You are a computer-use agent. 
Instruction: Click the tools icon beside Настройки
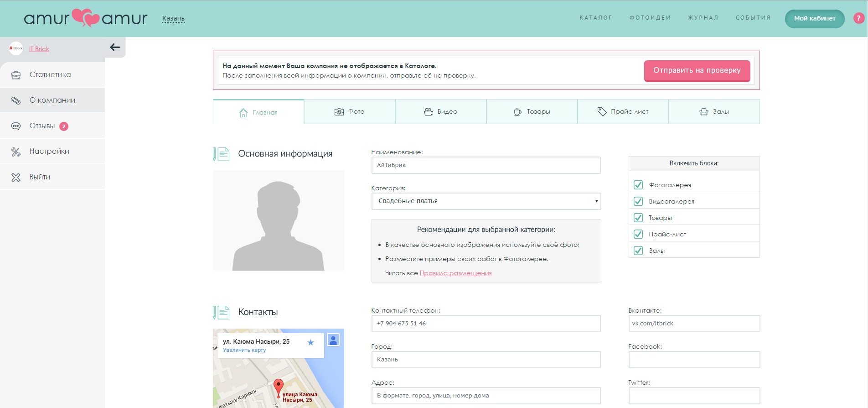(16, 152)
